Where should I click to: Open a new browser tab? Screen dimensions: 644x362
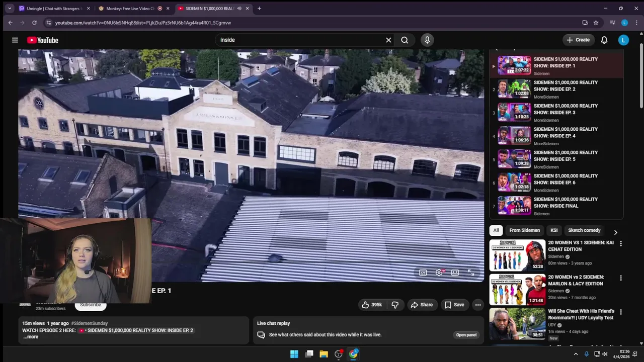click(x=259, y=9)
